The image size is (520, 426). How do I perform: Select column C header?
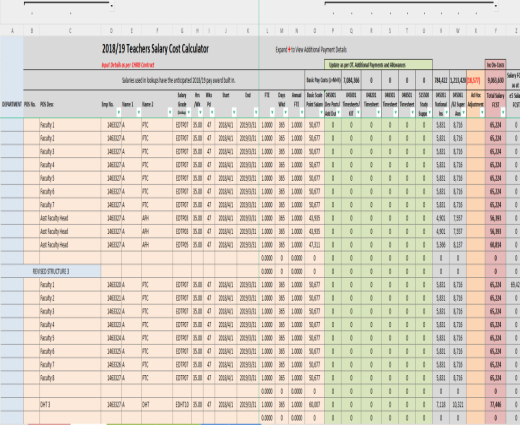point(70,31)
